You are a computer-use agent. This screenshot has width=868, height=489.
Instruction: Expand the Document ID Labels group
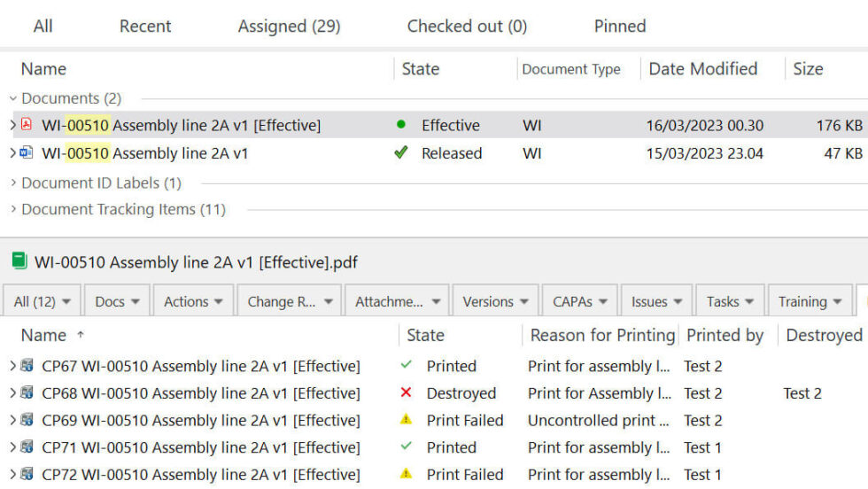[x=13, y=182]
